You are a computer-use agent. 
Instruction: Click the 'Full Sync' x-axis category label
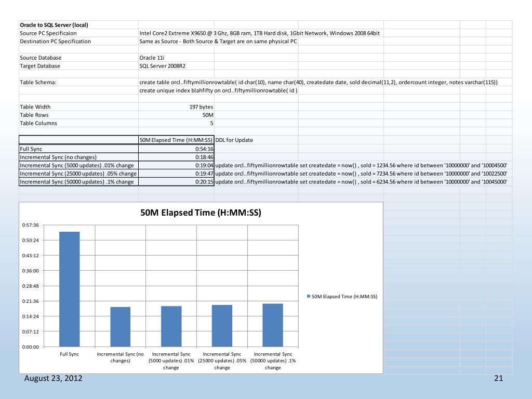click(69, 354)
